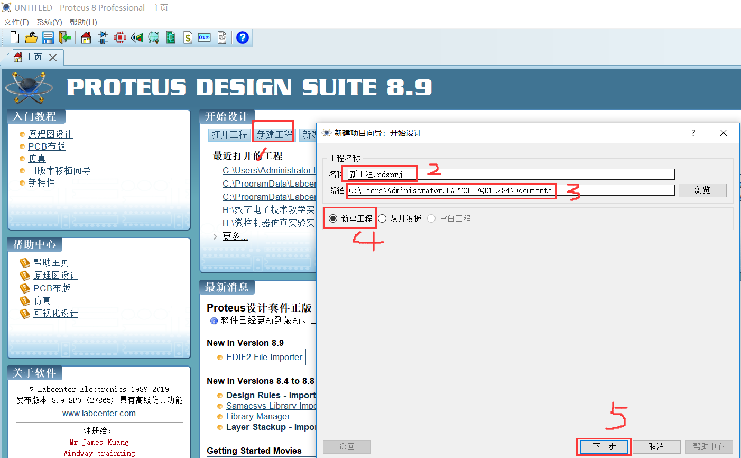
Task: Click the ? help button in wizard title bar
Action: click(x=693, y=133)
